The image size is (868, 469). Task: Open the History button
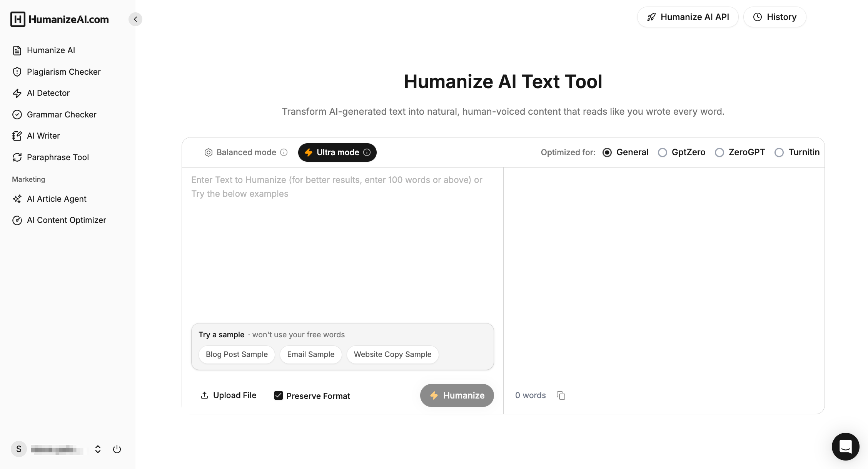click(775, 17)
